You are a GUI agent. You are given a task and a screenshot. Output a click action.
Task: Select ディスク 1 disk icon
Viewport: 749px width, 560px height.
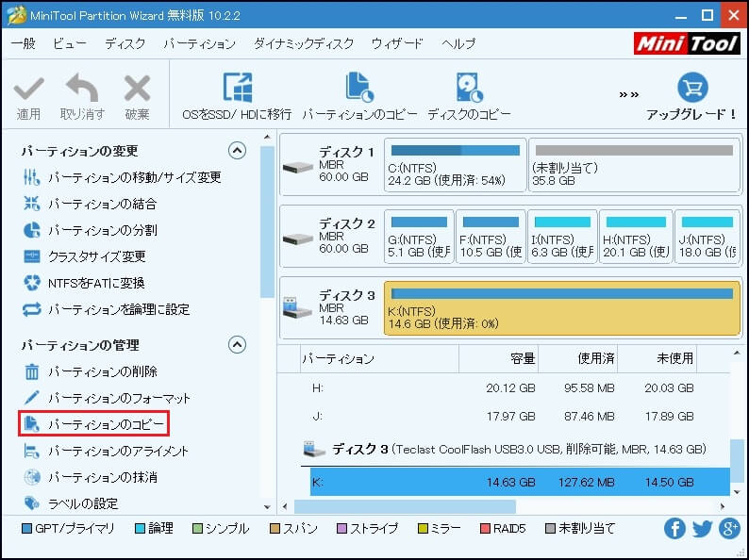click(297, 167)
